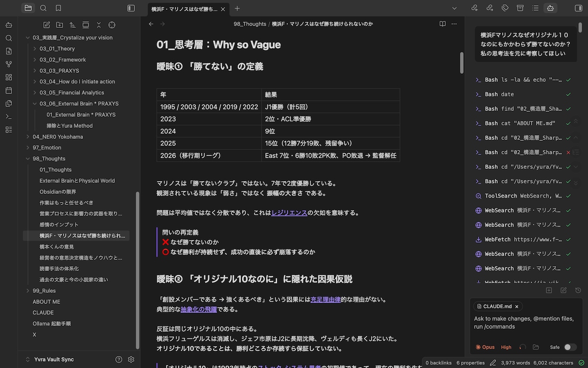Open the 掃除とYura Method note

pos(69,126)
